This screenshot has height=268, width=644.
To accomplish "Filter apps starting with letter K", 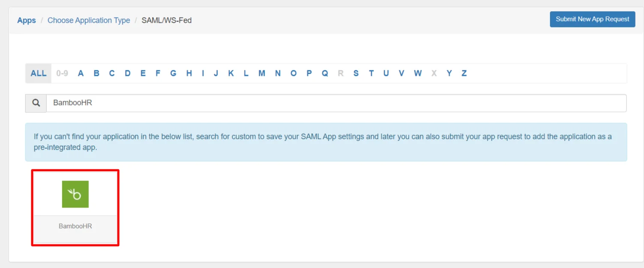I will pos(231,73).
